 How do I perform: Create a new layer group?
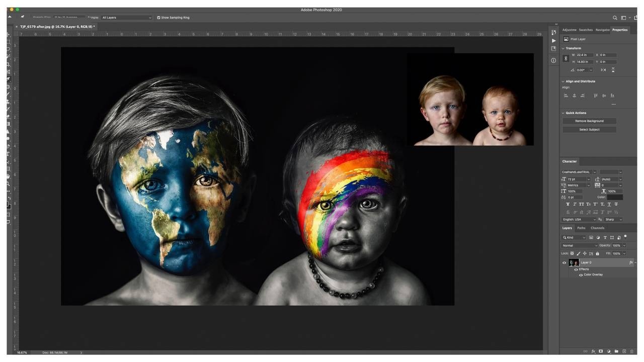point(616,351)
